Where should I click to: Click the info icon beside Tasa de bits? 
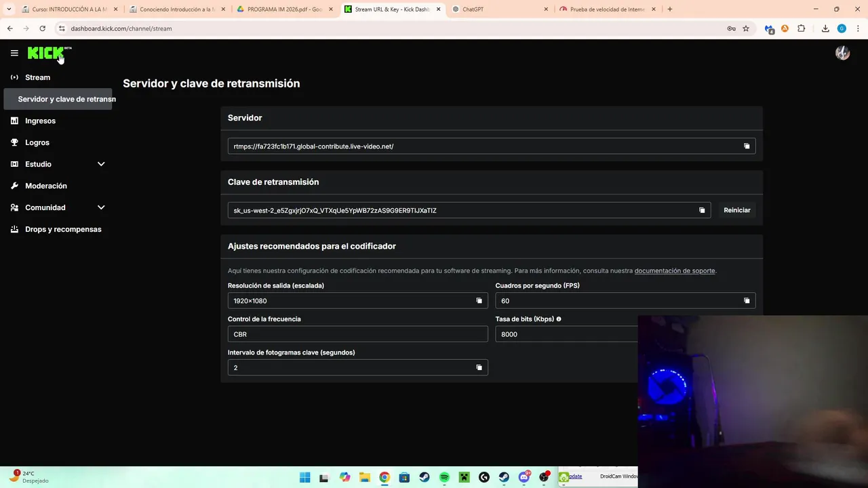pyautogui.click(x=559, y=319)
